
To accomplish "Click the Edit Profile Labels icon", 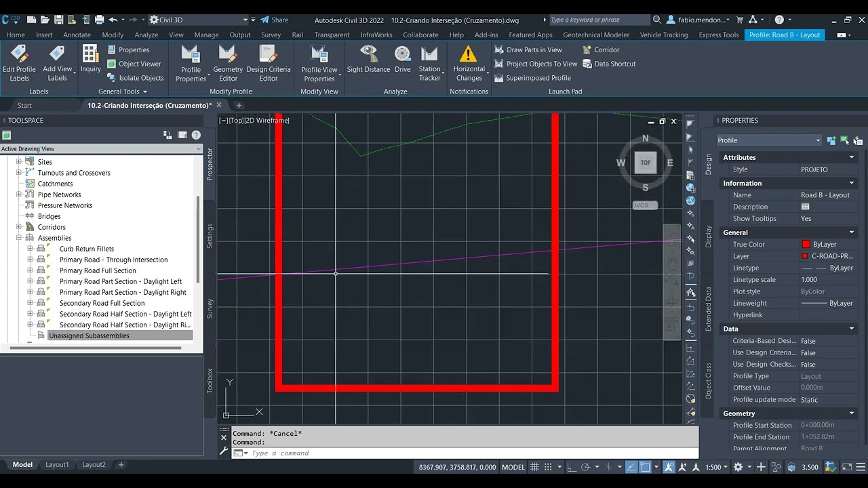I will point(19,63).
